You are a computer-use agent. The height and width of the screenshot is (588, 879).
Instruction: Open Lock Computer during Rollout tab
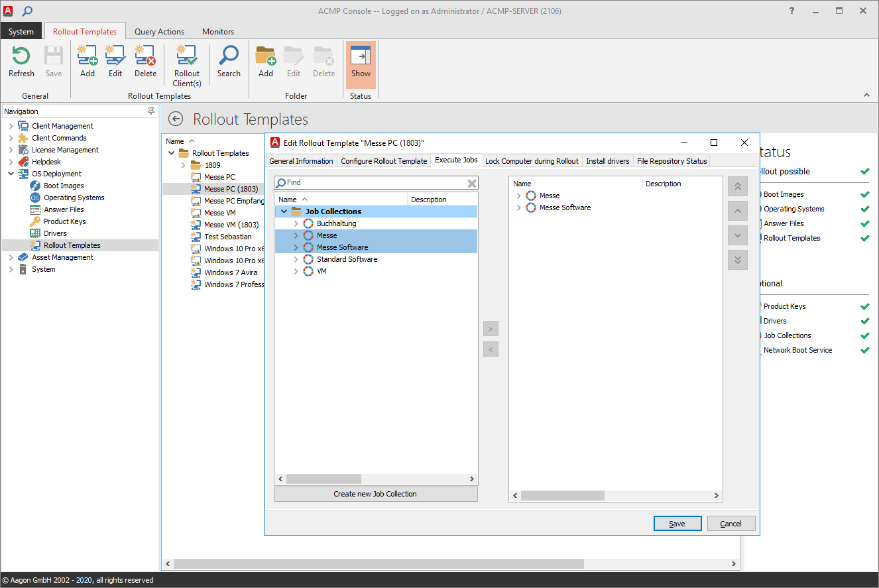point(532,161)
